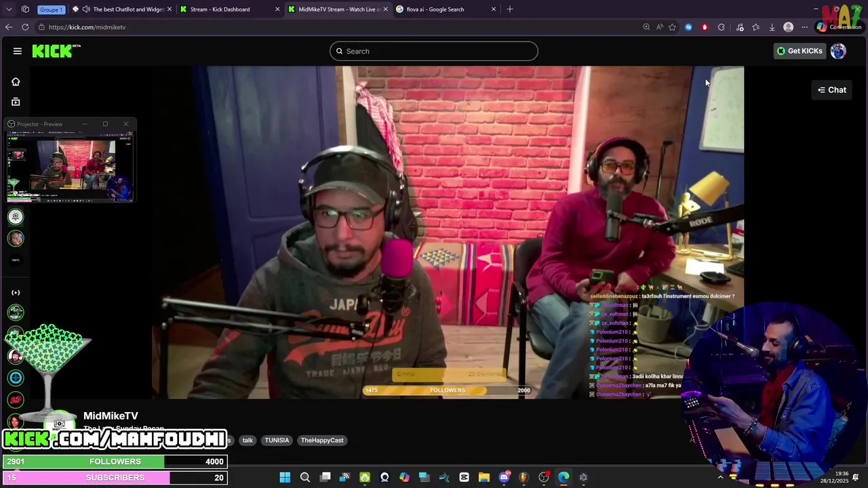Open Discord from taskbar
The image size is (868, 488).
[x=504, y=477]
